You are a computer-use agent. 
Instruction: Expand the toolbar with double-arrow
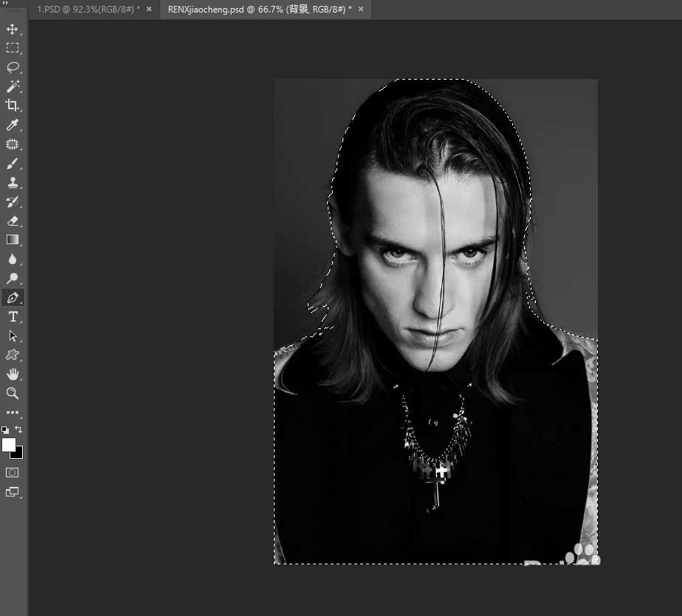click(5, 3)
